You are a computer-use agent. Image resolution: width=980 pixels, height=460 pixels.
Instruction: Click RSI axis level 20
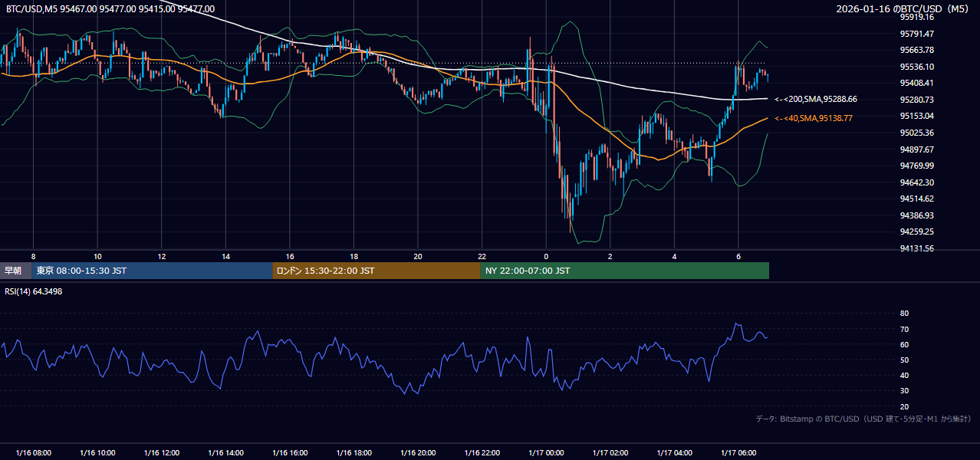pos(904,406)
